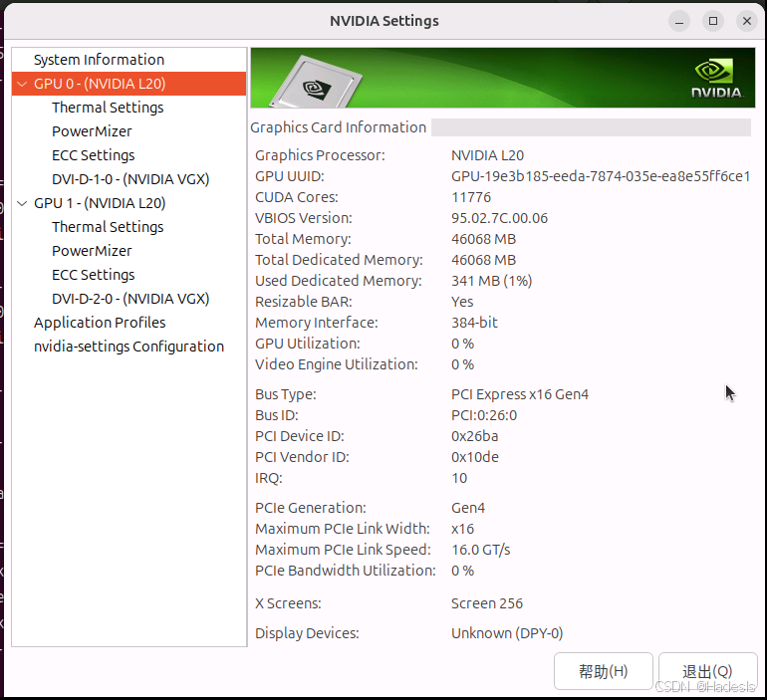Screen dimensions: 767x700
Task: Click PCI Device ID value 0x26ba
Action: point(474,436)
